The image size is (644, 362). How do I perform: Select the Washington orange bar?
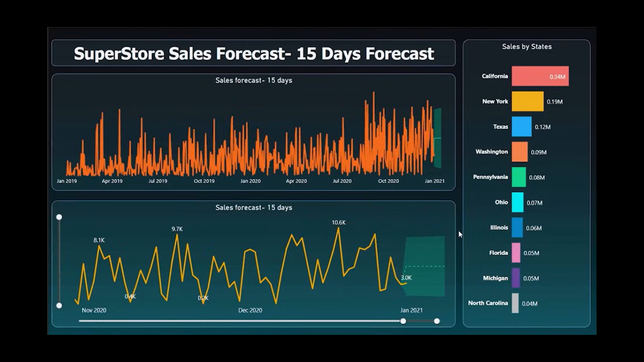pyautogui.click(x=520, y=152)
